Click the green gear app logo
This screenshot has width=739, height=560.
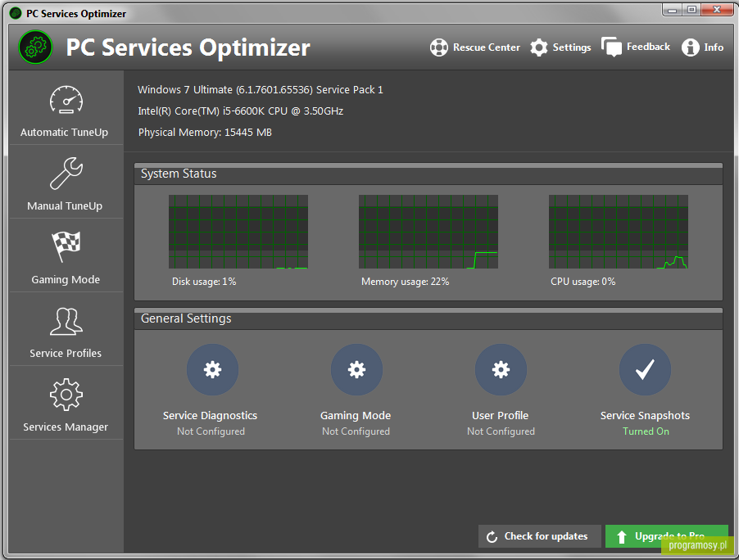(35, 47)
